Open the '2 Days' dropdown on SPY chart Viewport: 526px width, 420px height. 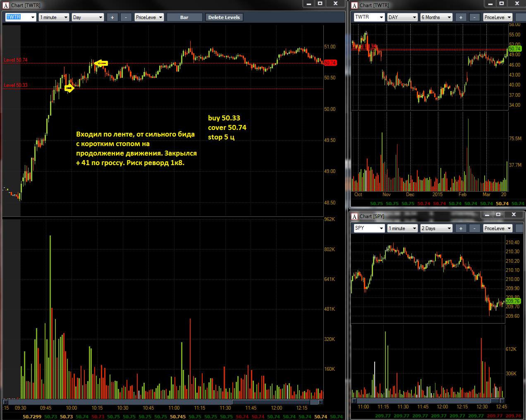[x=436, y=228]
